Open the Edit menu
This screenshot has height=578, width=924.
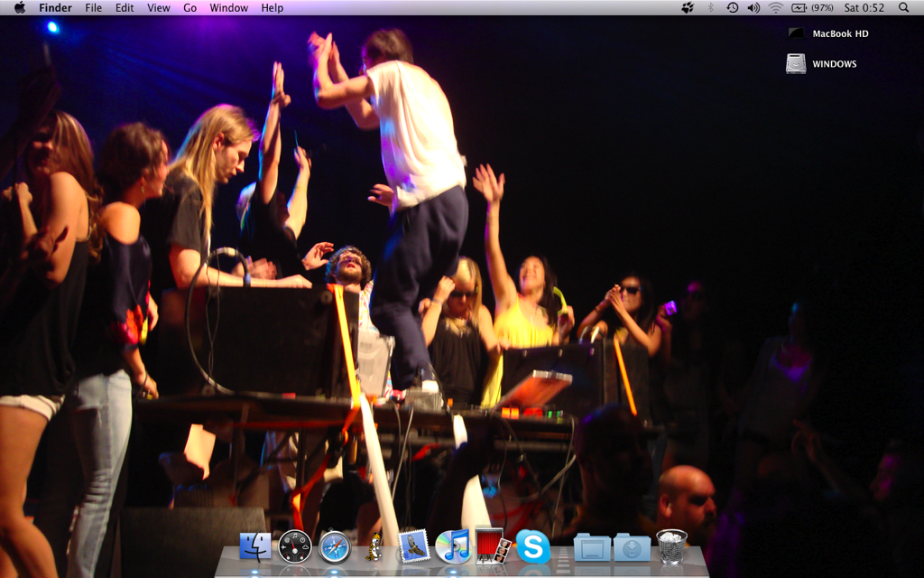[x=125, y=7]
